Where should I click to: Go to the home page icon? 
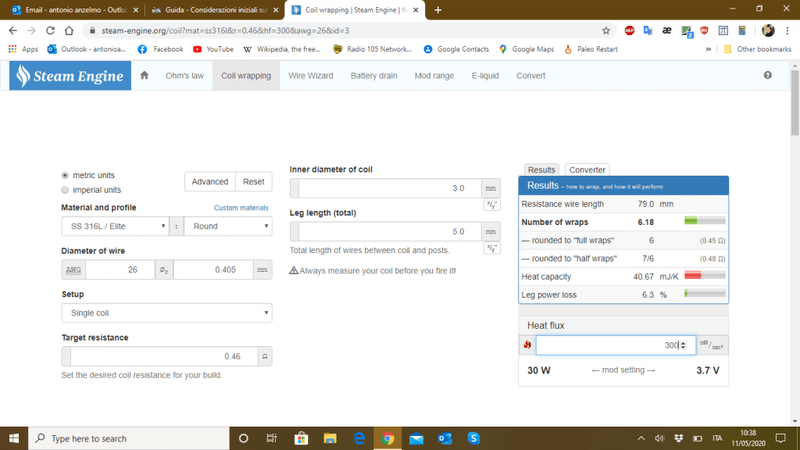144,76
